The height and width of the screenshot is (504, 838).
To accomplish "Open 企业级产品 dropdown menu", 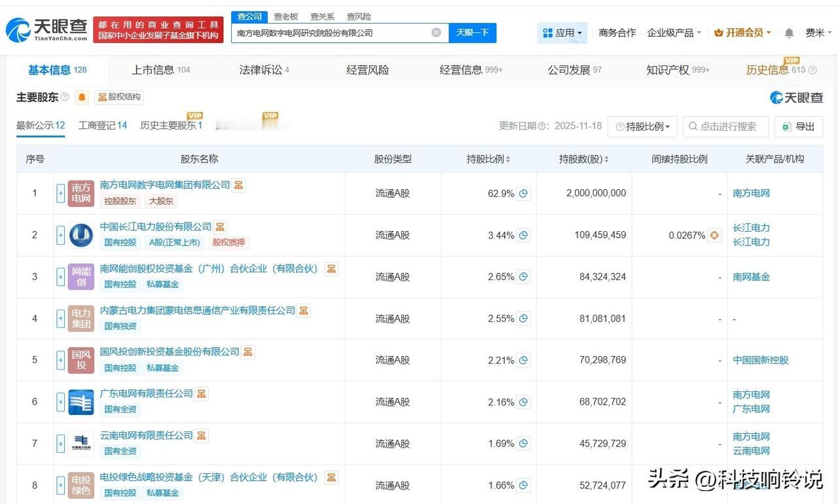I will (674, 33).
